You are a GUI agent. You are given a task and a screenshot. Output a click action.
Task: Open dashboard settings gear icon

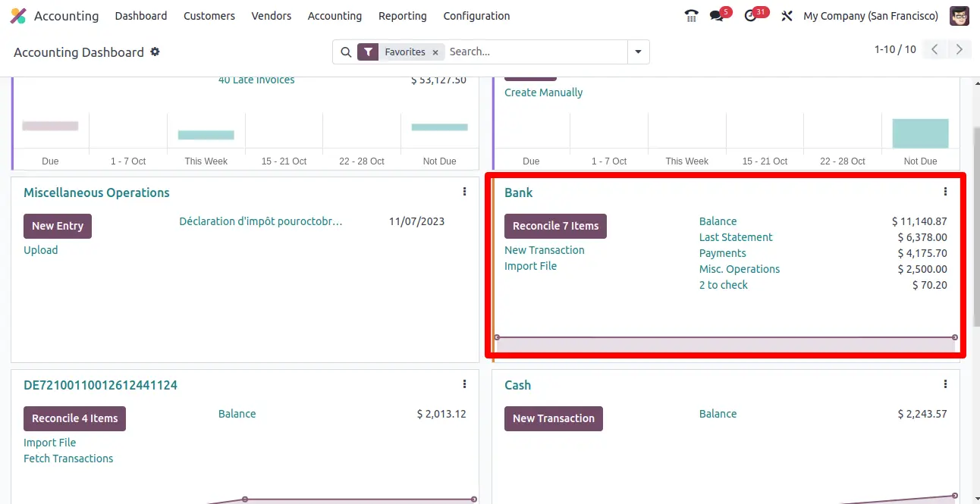(155, 52)
